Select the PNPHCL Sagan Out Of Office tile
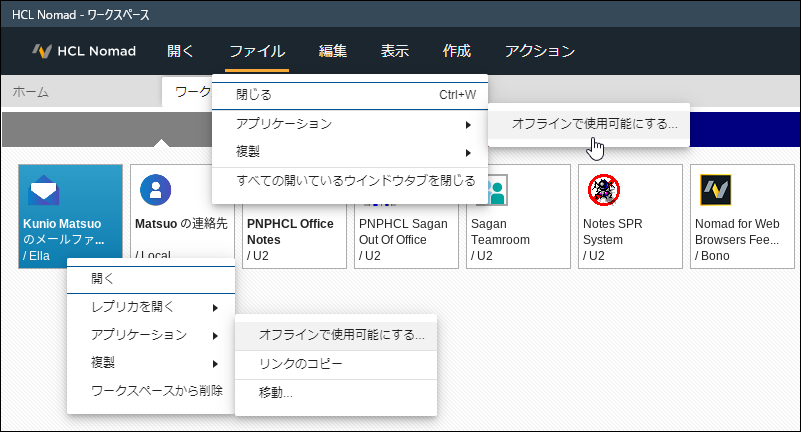Viewport: 801px width, 432px height. point(406,236)
